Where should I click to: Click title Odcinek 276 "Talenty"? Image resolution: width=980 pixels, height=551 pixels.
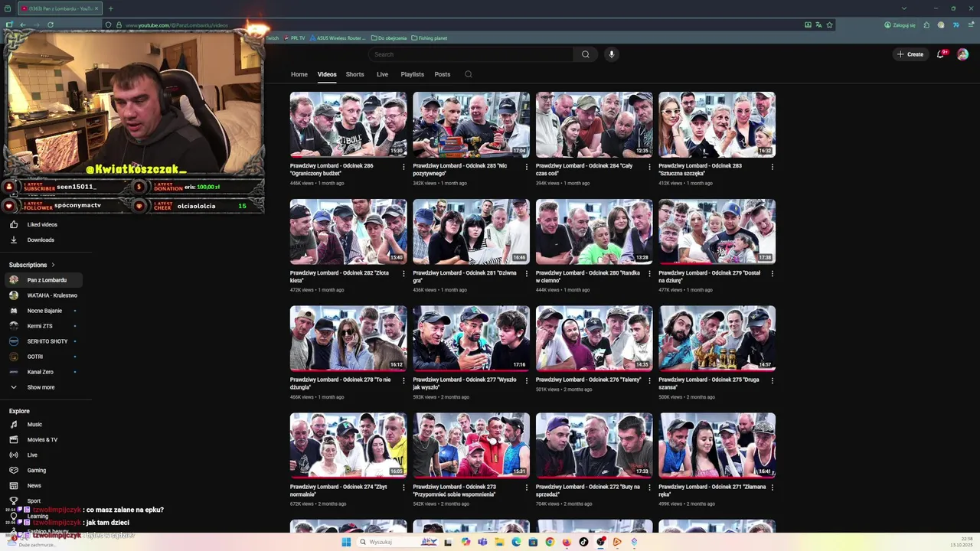[x=587, y=380]
